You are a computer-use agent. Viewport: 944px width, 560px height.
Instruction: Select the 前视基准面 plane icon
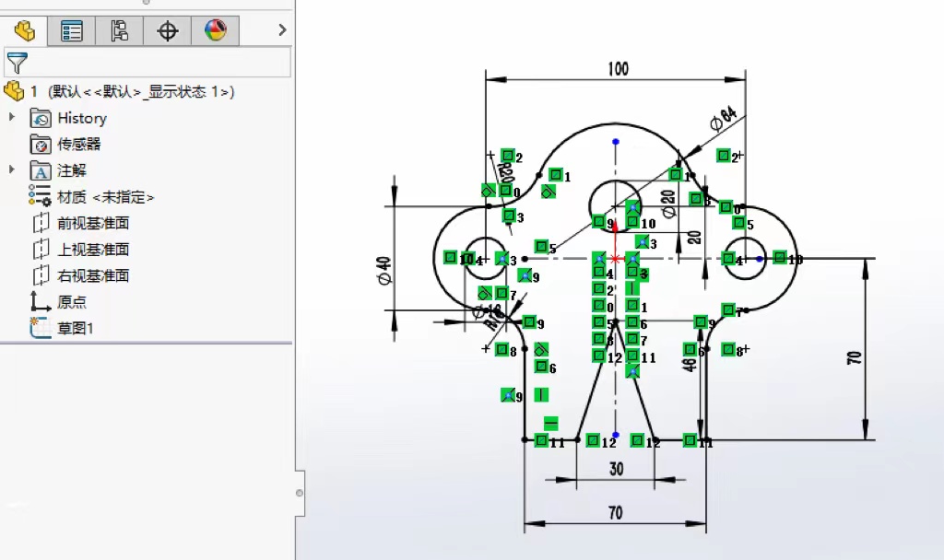(41, 223)
